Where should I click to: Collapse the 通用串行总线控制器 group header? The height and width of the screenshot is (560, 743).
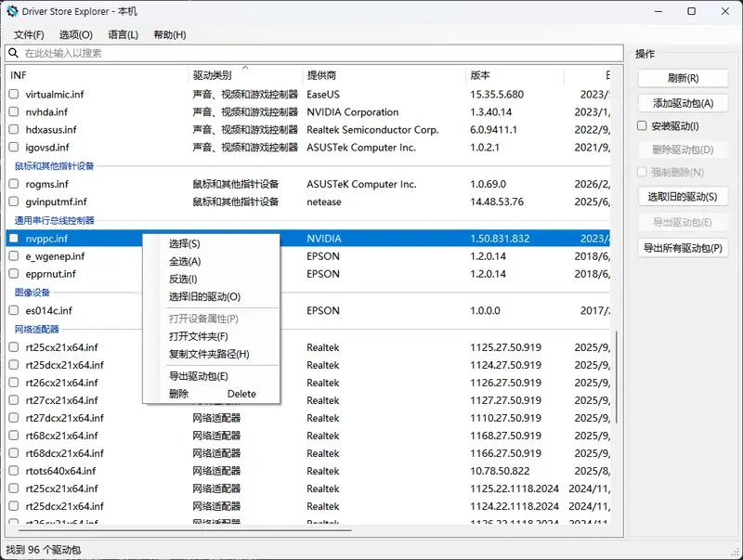click(55, 220)
